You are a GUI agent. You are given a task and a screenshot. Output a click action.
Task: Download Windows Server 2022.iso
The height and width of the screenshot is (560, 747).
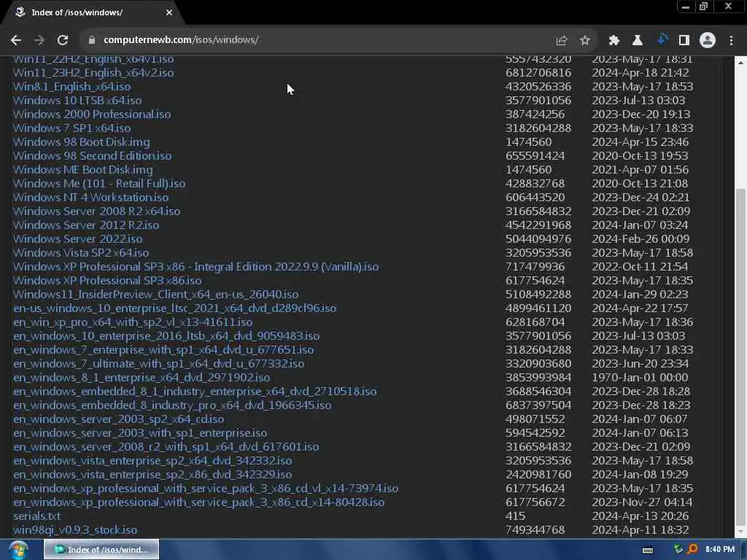(x=77, y=238)
